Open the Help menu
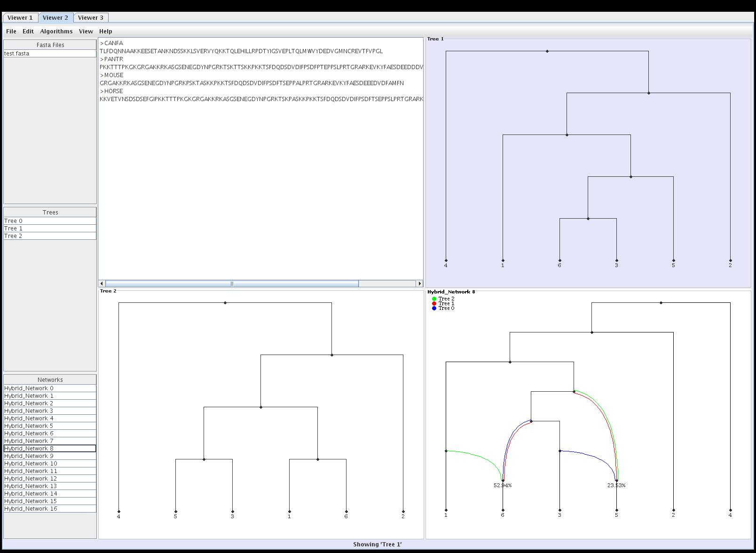 106,32
